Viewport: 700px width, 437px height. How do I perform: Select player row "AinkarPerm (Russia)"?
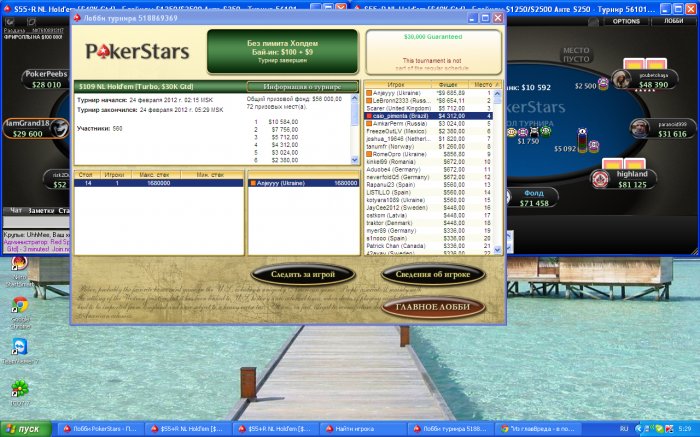pyautogui.click(x=429, y=124)
